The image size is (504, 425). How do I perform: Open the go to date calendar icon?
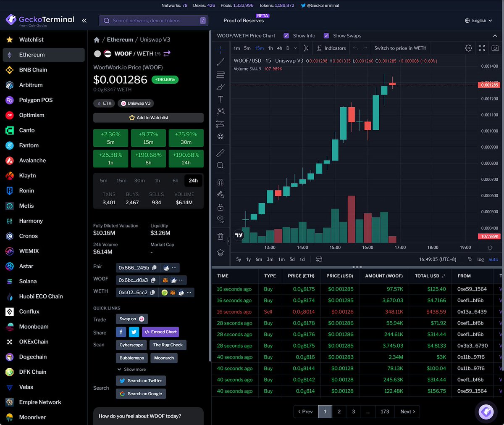coord(319,259)
